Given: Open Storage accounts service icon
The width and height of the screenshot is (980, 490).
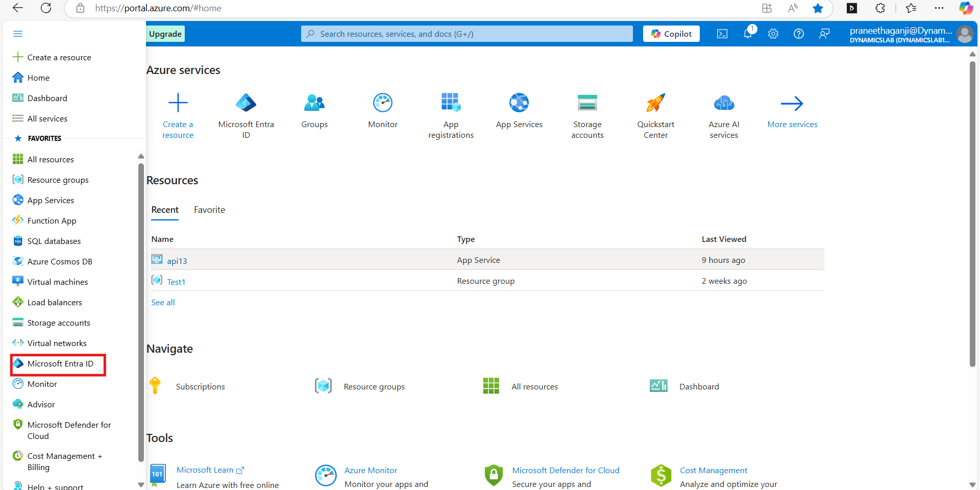Looking at the screenshot, I should 587,103.
